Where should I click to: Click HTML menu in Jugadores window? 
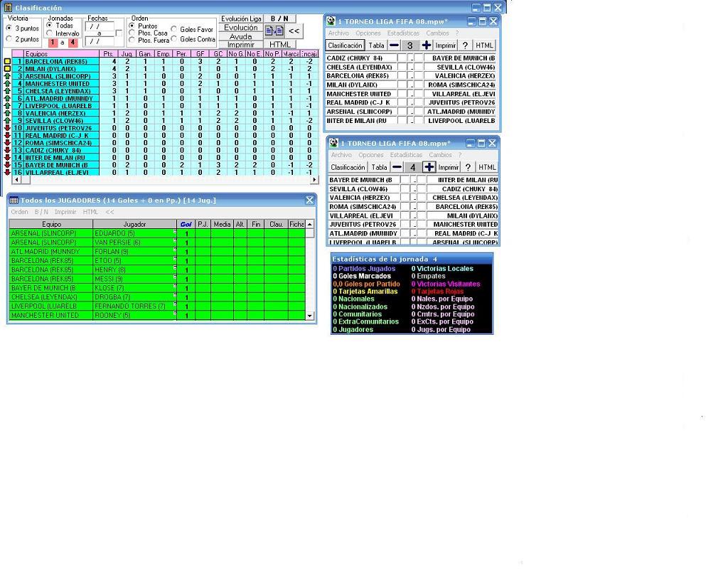point(90,212)
